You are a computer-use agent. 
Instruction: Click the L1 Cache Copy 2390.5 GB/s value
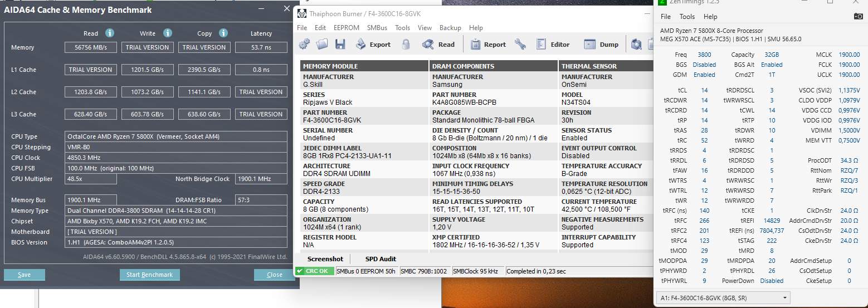(204, 70)
